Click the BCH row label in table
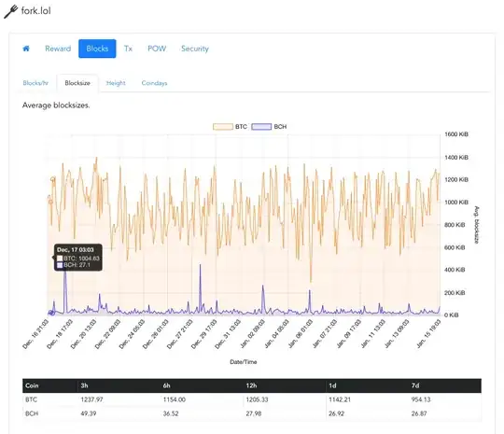The width and height of the screenshot is (504, 434). pos(32,413)
